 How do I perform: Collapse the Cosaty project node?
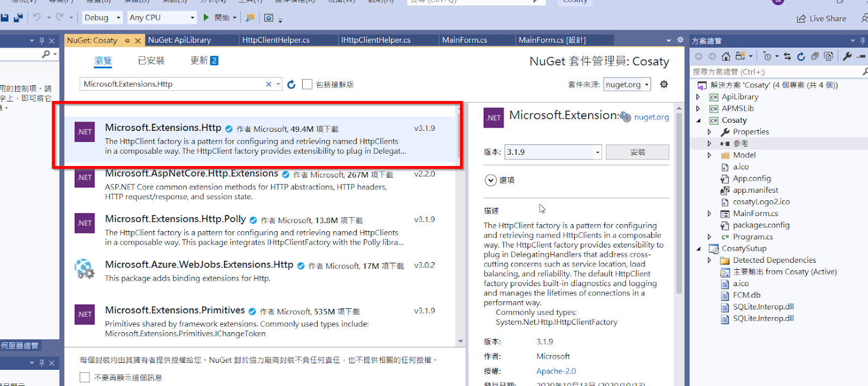click(x=698, y=121)
